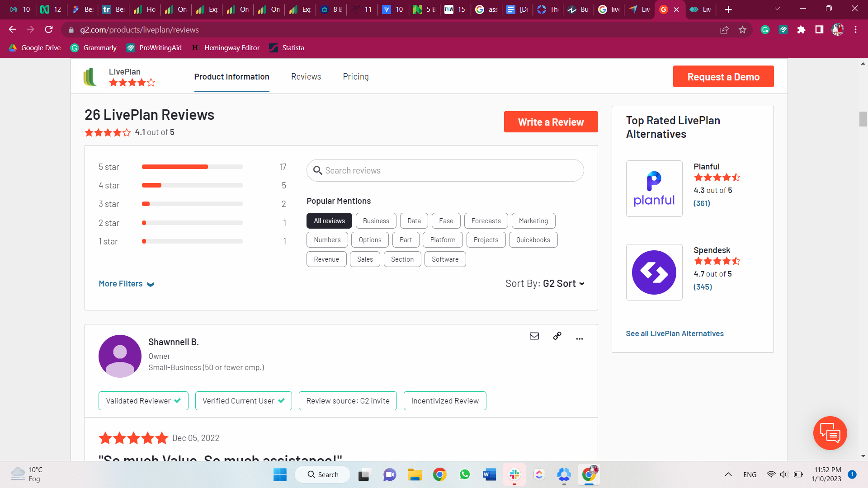Image resolution: width=868 pixels, height=488 pixels.
Task: Select the All reviews filter chip
Action: tap(329, 221)
